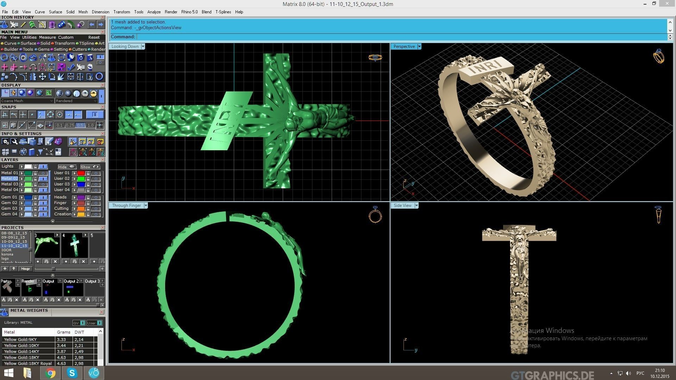Screen dimensions: 676x380
Task: Open the Coarse Mesh dropdown in Display
Action: 27,101
